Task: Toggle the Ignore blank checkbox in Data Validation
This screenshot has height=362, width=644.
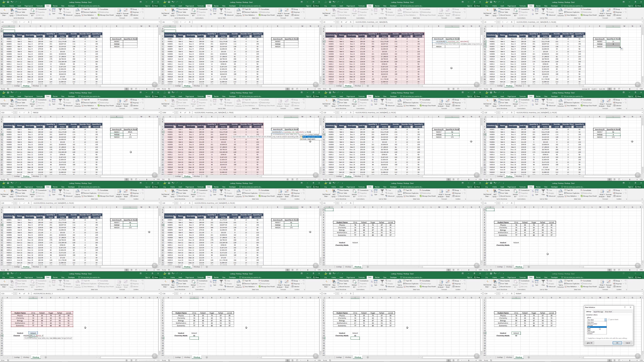Action: pyautogui.click(x=609, y=320)
